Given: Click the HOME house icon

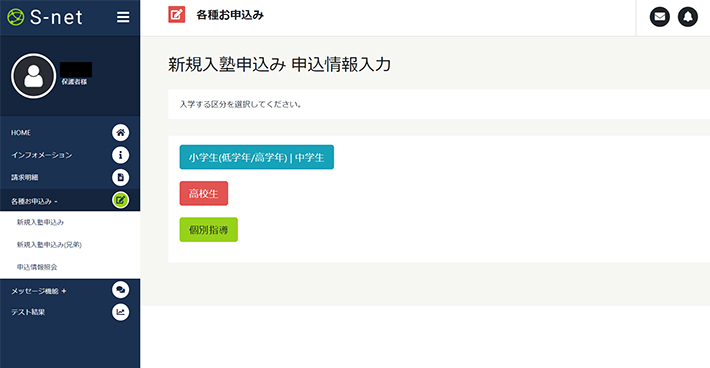Looking at the screenshot, I should 120,133.
